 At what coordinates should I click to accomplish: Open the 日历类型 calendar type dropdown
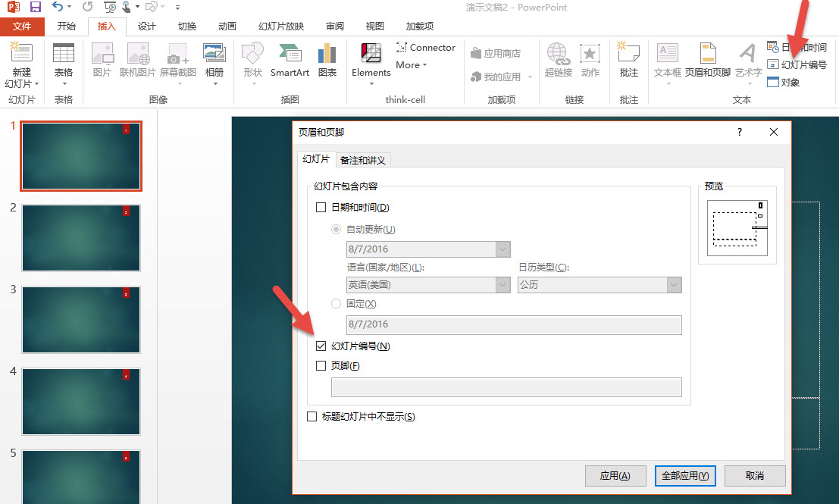coord(673,285)
